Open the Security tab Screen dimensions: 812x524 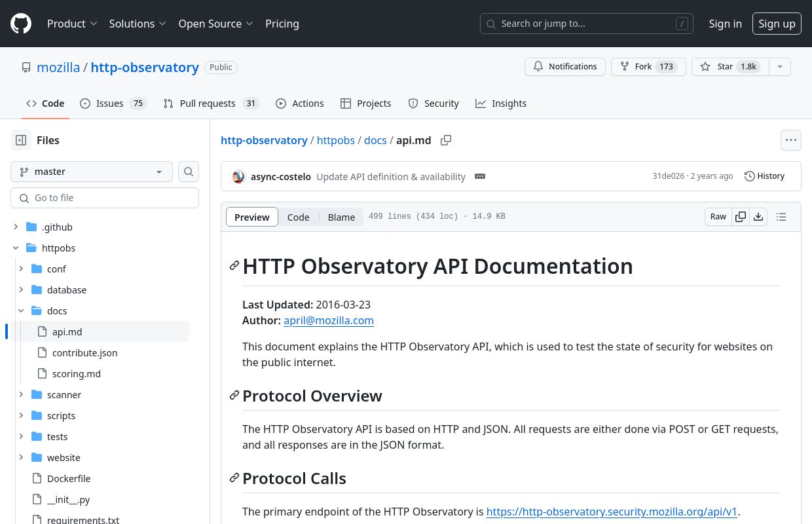[434, 103]
